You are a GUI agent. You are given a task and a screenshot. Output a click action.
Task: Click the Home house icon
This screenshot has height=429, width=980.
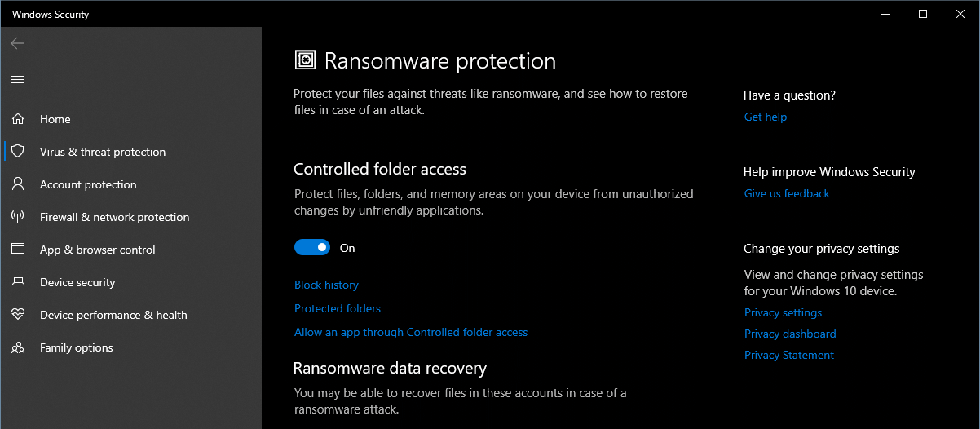point(18,119)
